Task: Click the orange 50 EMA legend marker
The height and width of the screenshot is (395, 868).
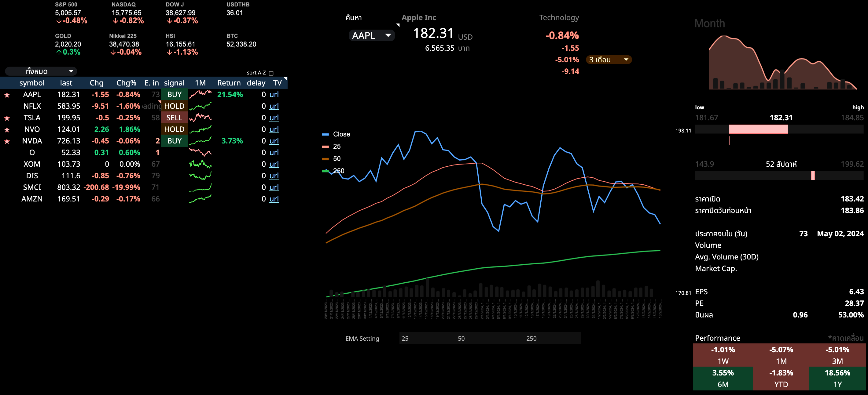Action: click(325, 158)
